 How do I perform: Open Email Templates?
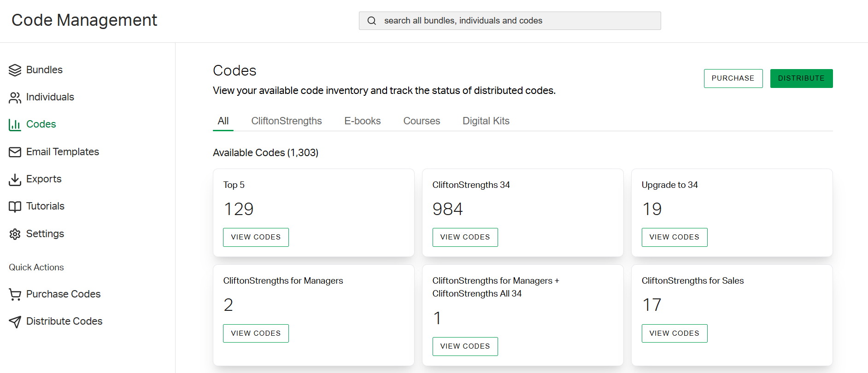click(63, 152)
